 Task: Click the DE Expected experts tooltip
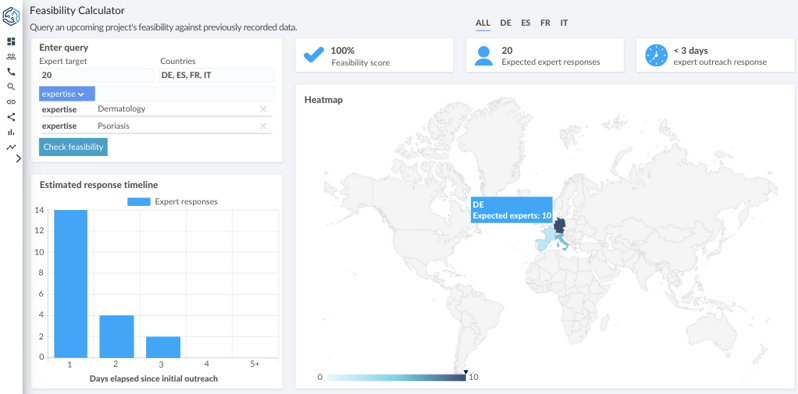pos(511,210)
